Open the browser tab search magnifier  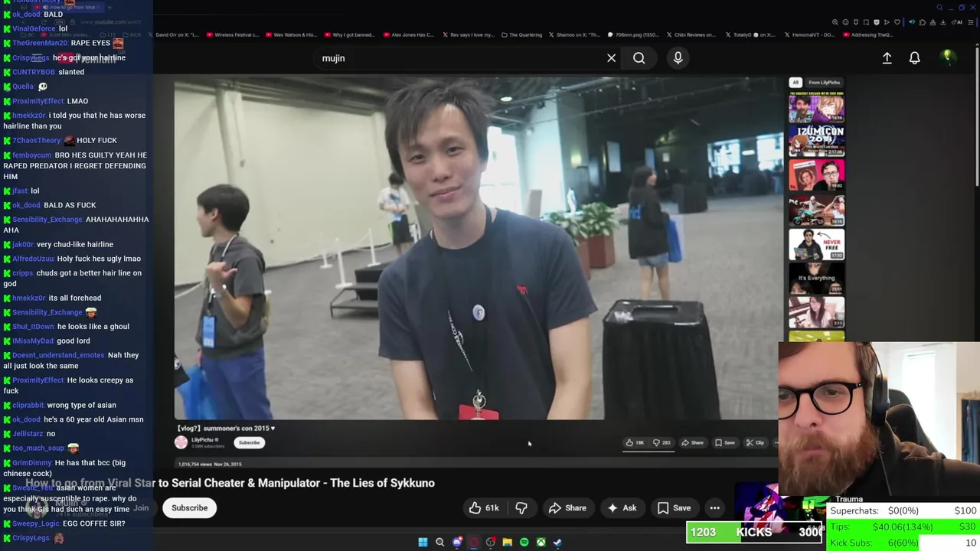[939, 8]
